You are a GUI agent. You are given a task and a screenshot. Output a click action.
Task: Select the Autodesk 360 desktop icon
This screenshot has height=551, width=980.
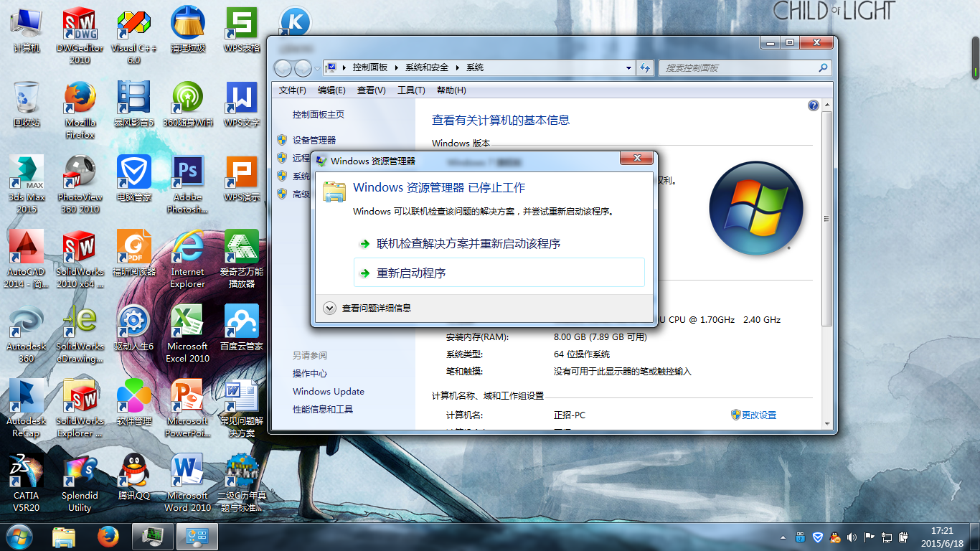point(27,334)
